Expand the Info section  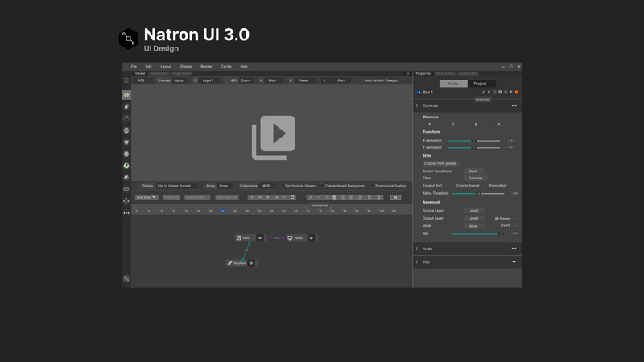pos(514,261)
